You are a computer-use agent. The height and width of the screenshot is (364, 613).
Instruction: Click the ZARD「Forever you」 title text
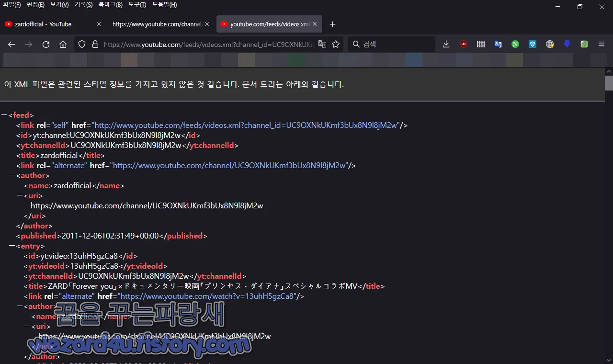pos(203,286)
